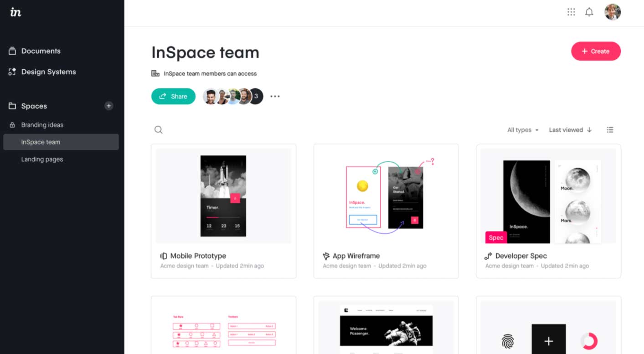Click the prototype icon beside Mobile Prototype
This screenshot has height=354, width=644.
click(164, 256)
